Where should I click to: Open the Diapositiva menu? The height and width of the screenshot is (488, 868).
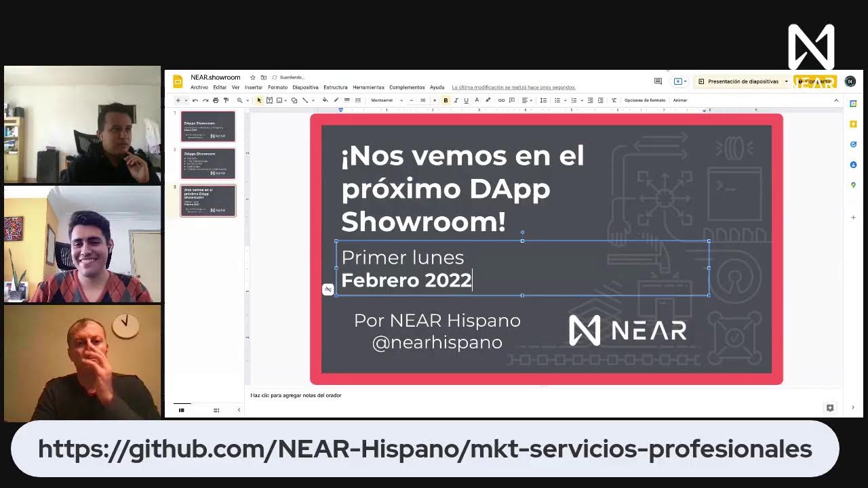pyautogui.click(x=305, y=87)
